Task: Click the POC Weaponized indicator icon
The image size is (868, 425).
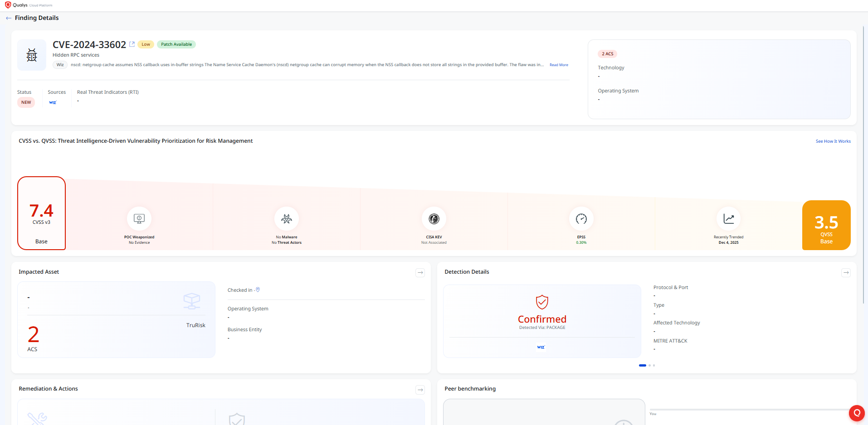Action: (139, 219)
